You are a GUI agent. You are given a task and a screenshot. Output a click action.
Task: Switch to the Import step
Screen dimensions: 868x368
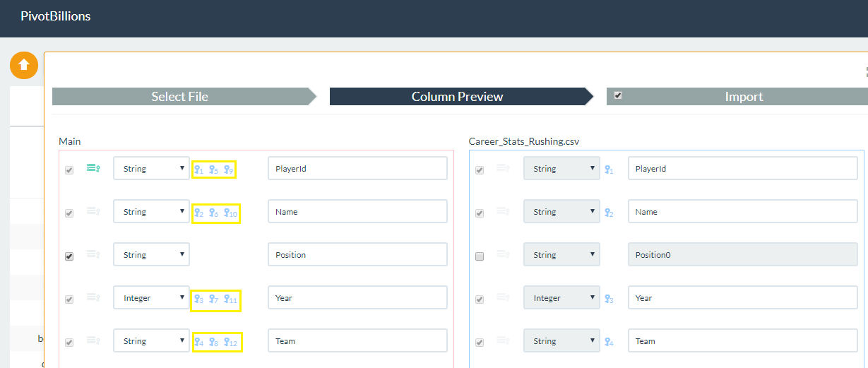pyautogui.click(x=744, y=97)
